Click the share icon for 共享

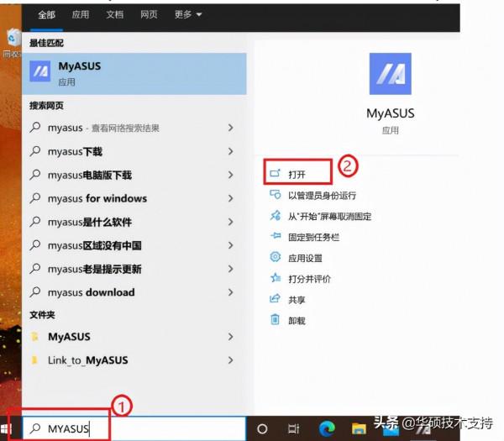tap(276, 299)
